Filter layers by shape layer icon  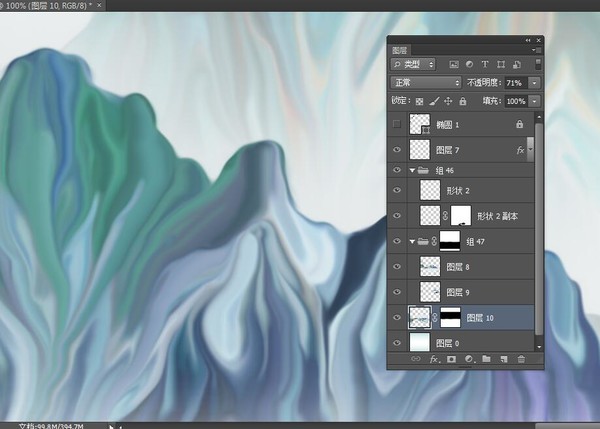click(x=501, y=64)
